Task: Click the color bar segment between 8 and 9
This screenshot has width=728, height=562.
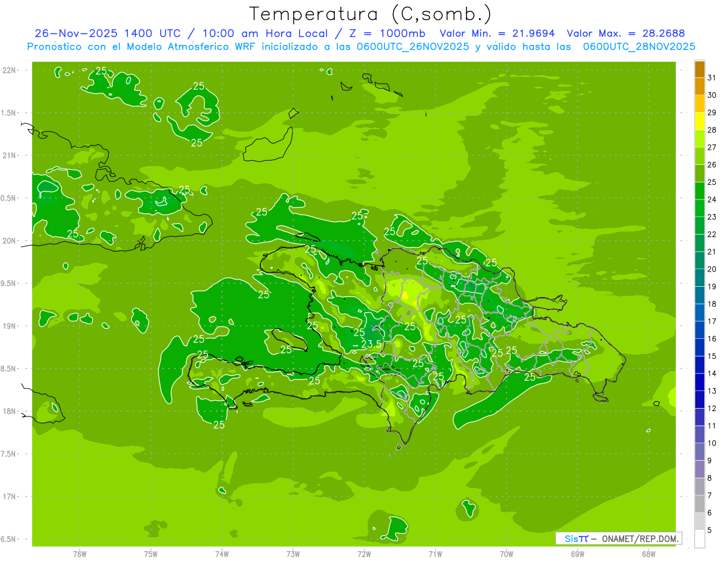Action: pos(699,469)
